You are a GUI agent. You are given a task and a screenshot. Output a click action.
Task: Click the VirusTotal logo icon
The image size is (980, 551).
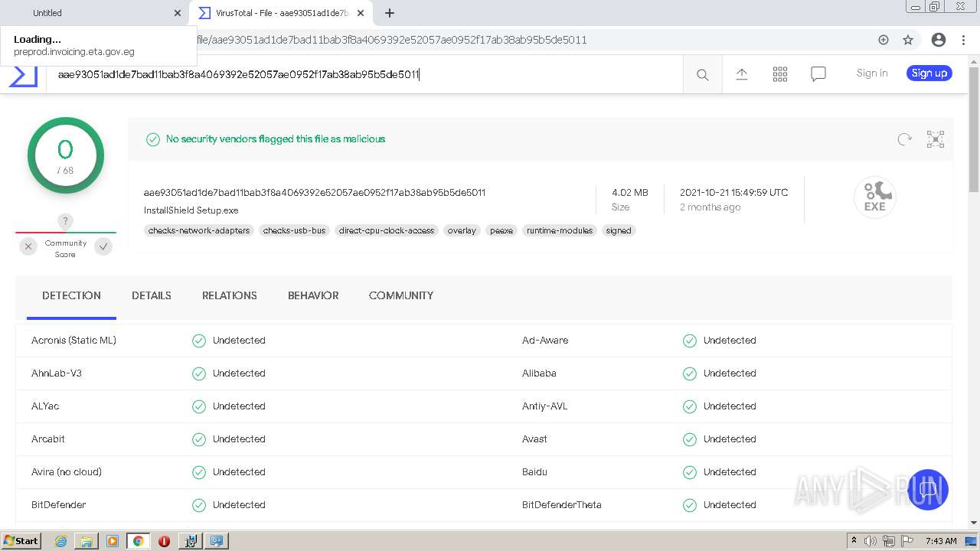tap(23, 75)
